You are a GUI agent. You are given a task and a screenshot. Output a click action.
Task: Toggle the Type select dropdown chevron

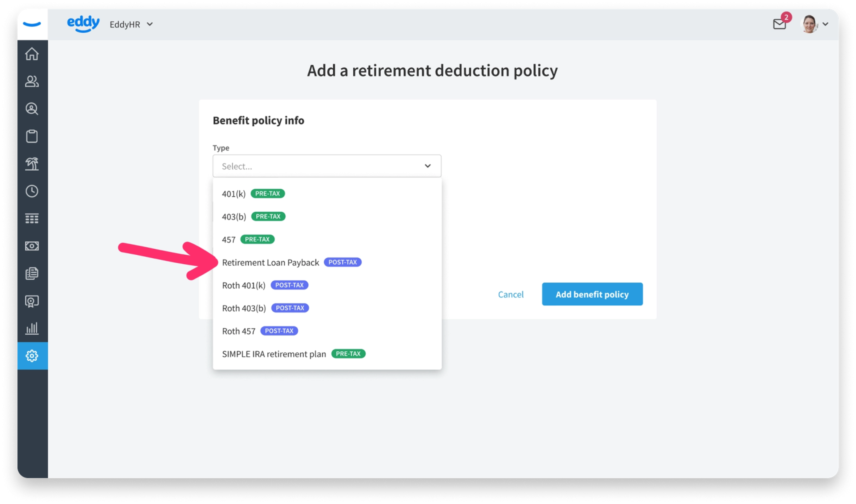pos(427,166)
